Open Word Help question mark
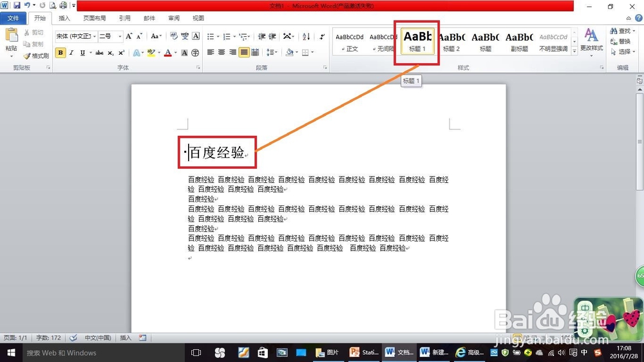Viewport: 644px width, 362px height. 639,18
